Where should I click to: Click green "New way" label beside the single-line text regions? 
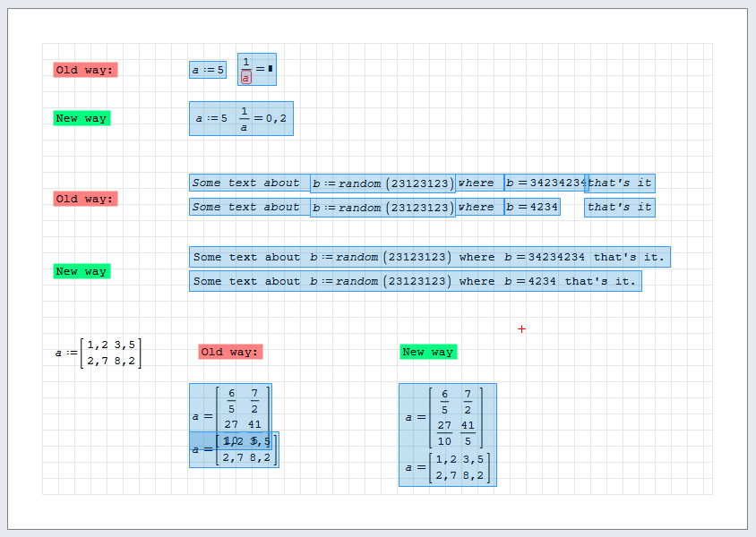coord(82,271)
